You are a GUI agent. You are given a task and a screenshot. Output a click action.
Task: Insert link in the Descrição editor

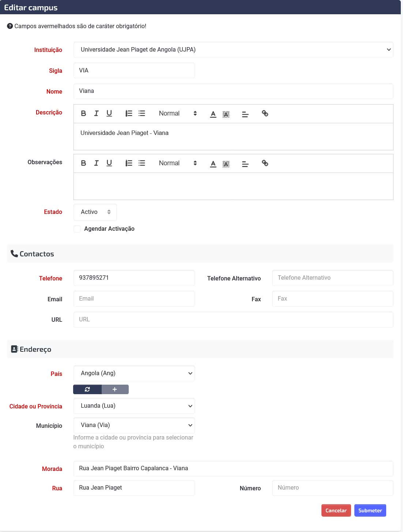point(265,113)
